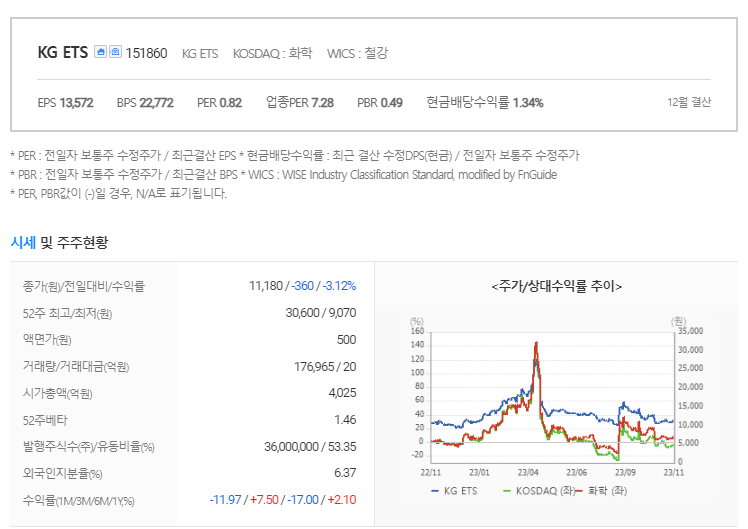Click the 12월 결산 label
This screenshot has height=529, width=748.
tap(689, 102)
